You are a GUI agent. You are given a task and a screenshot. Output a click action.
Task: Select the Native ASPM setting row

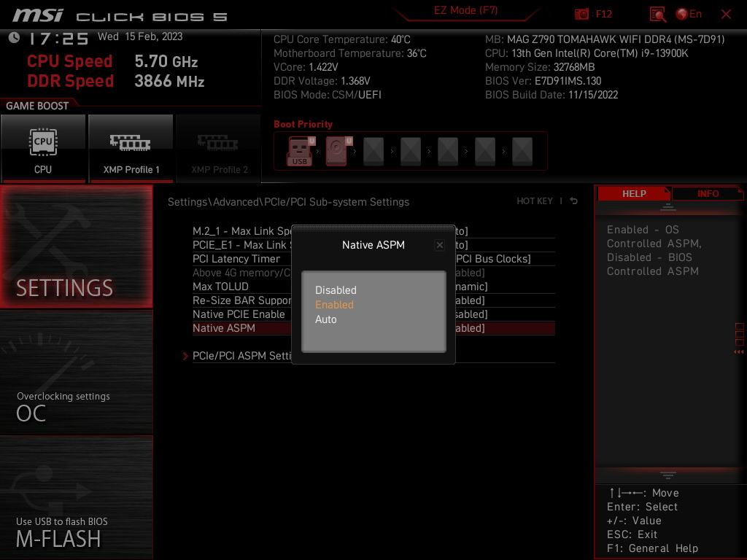point(373,328)
